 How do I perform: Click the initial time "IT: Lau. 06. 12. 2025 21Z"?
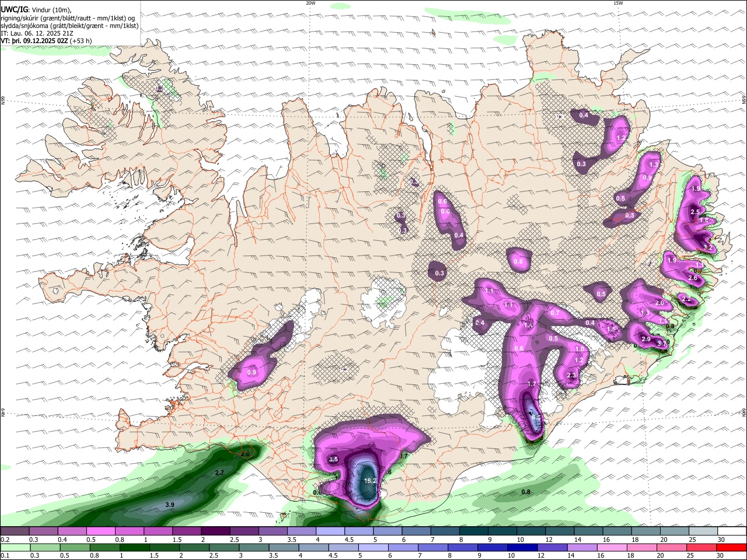[x=37, y=33]
